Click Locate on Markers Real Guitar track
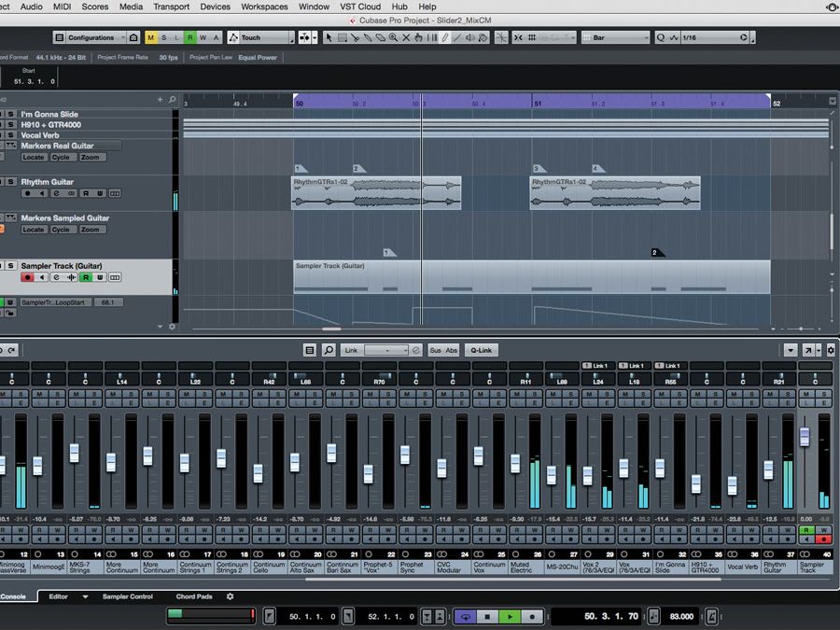 (34, 157)
